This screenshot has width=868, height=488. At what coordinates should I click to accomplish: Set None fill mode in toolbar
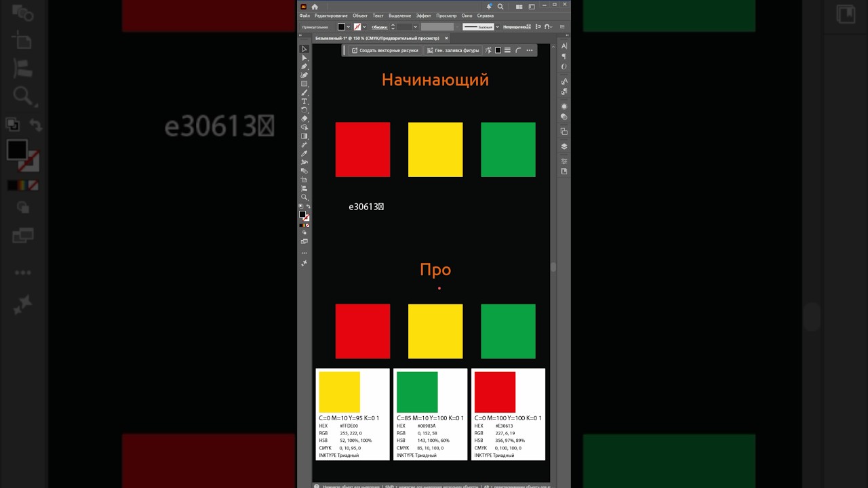(x=308, y=225)
